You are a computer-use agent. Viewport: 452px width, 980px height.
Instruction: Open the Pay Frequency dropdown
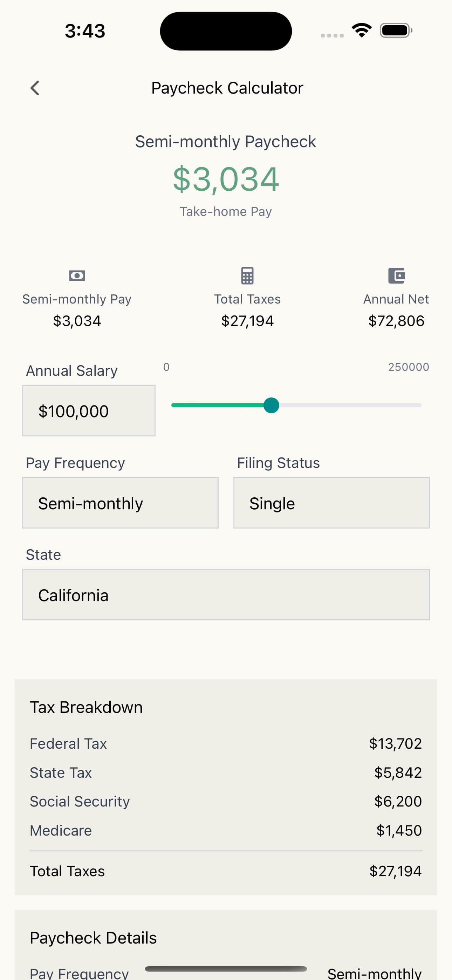(120, 503)
